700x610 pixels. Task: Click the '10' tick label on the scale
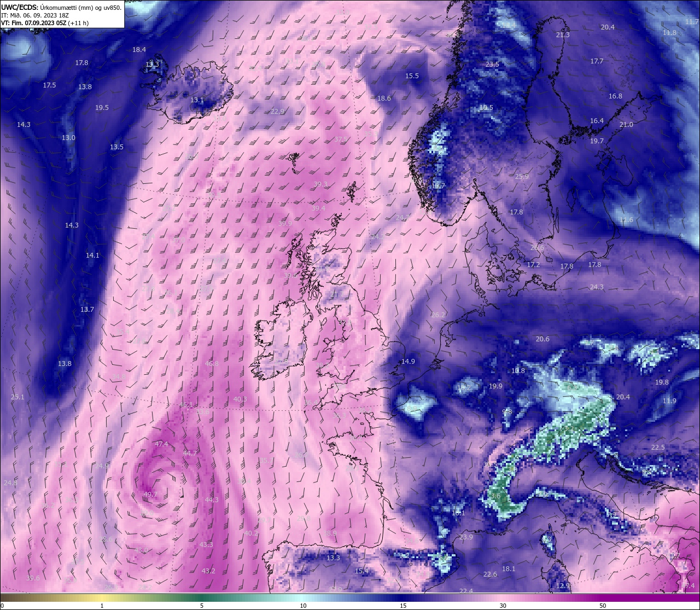pyautogui.click(x=302, y=606)
